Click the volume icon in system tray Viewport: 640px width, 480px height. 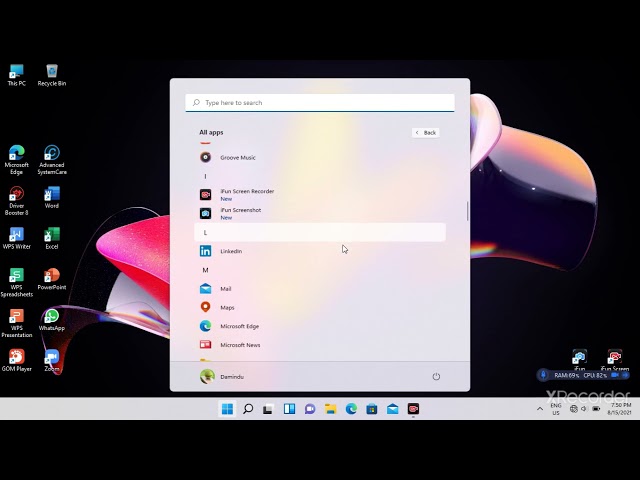click(584, 409)
